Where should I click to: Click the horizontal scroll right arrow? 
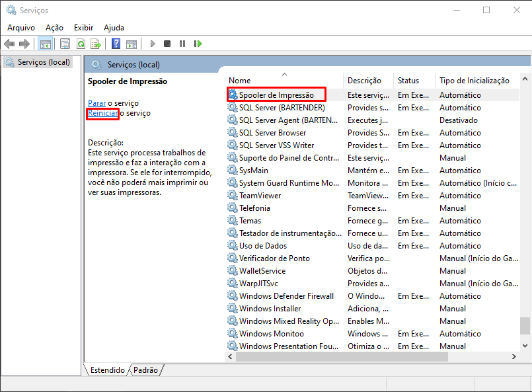(x=514, y=356)
